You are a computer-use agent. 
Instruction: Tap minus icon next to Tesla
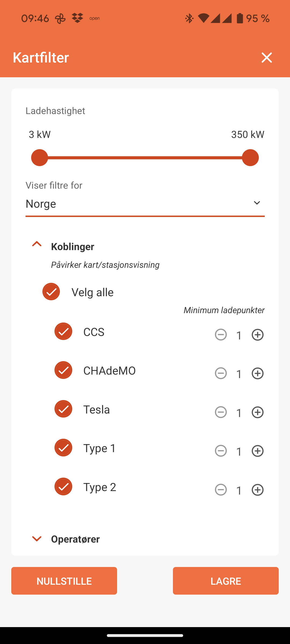coord(221,412)
